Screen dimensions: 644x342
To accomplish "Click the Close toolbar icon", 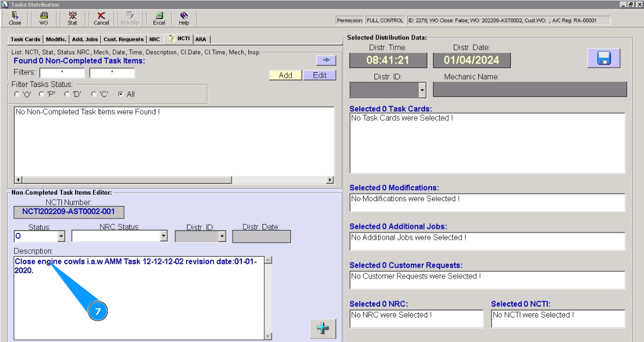I will click(x=15, y=18).
